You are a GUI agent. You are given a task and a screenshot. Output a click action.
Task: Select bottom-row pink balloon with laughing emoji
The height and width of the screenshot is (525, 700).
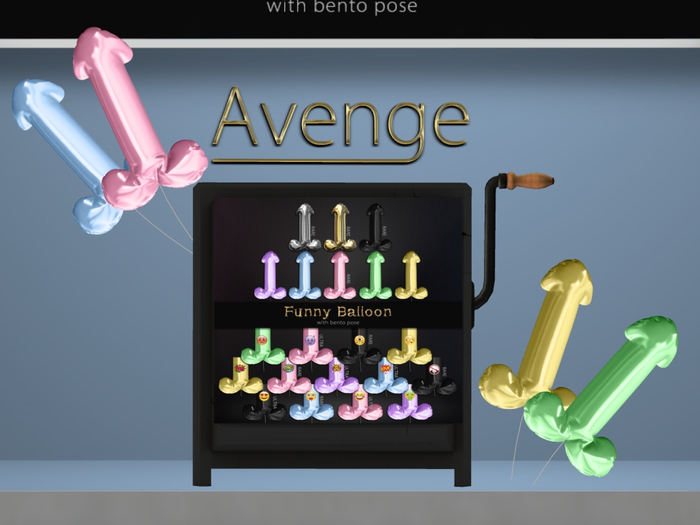click(x=360, y=404)
